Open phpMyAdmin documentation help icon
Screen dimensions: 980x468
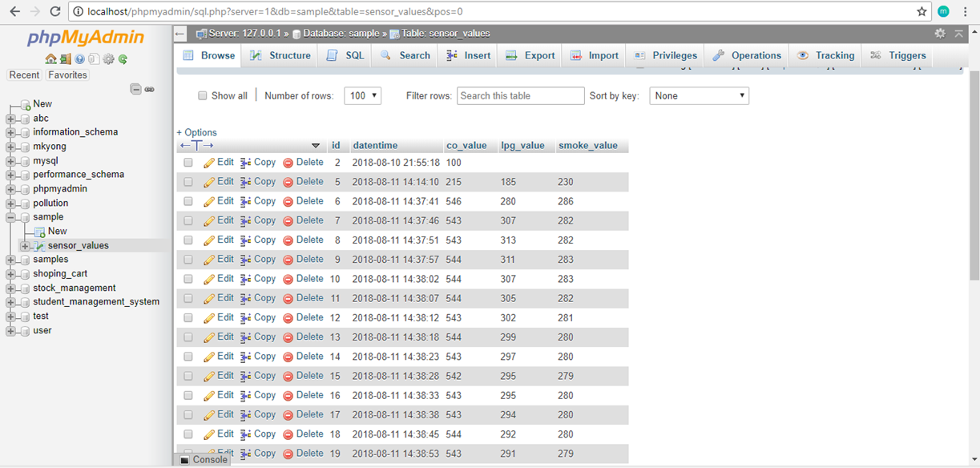pos(80,59)
